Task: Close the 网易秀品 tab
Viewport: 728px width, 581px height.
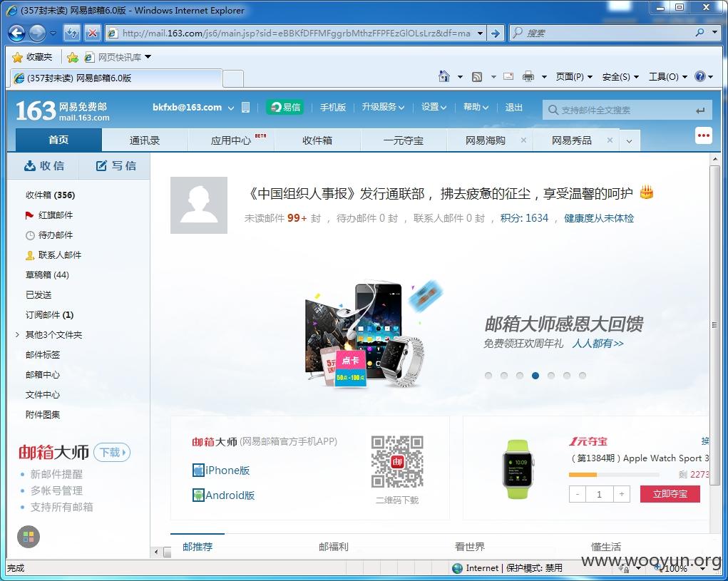Action: coord(610,140)
